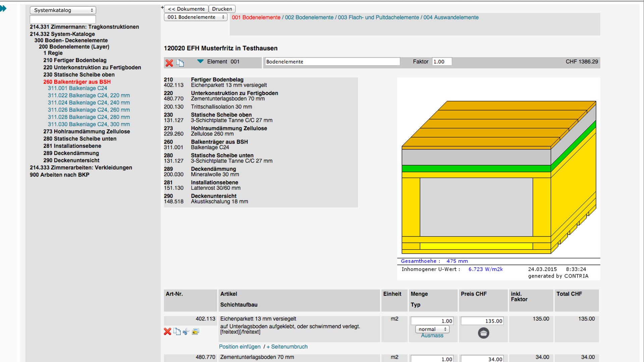Open image icon for Eichenparkett position
The width and height of the screenshot is (644, 362).
click(195, 331)
